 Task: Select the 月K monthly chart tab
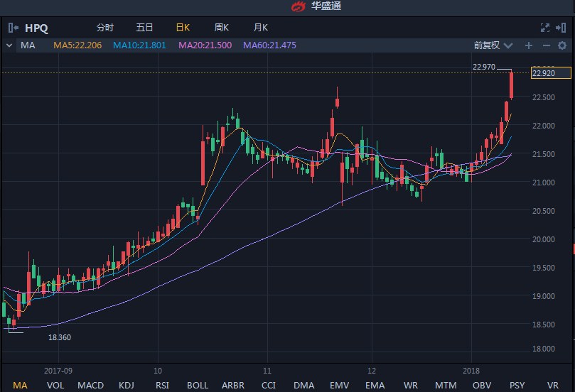[x=261, y=28]
